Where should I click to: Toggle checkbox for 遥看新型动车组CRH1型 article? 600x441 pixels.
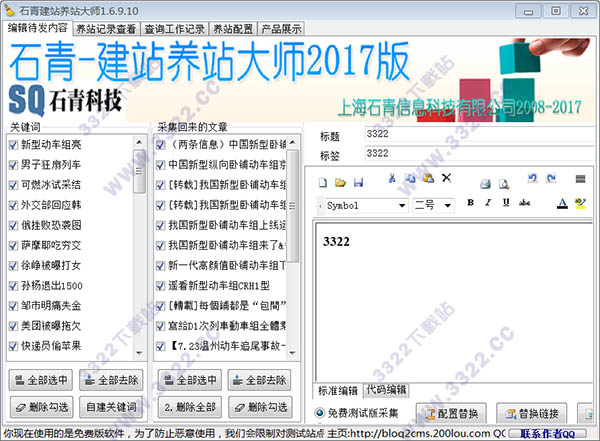pos(161,286)
